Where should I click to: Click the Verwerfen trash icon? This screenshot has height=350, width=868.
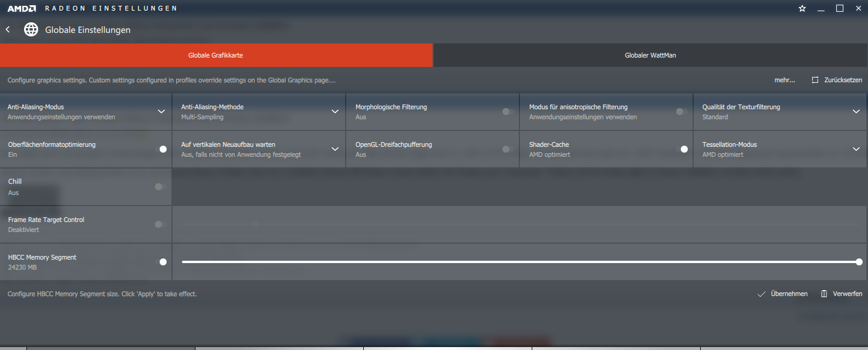coord(825,294)
